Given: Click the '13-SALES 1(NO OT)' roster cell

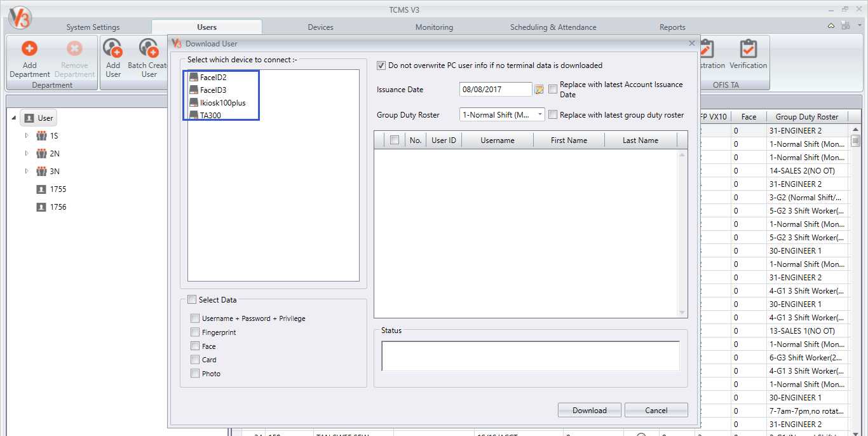Looking at the screenshot, I should point(807,330).
